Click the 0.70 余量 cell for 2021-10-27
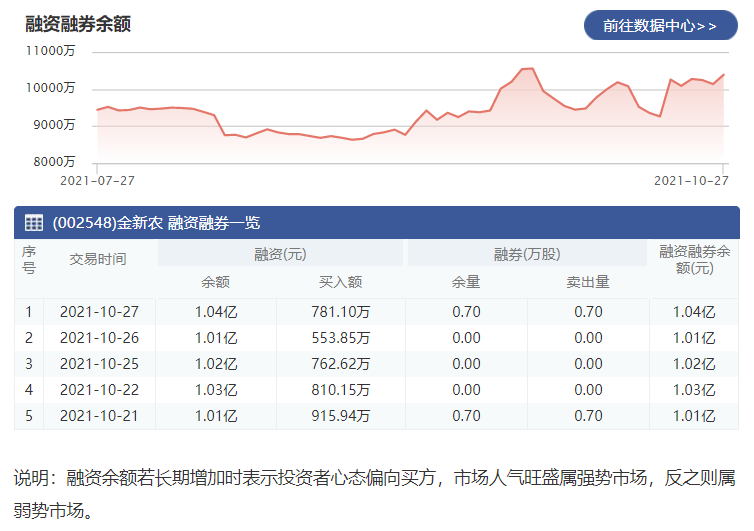Viewport: 754px width, 531px height. click(466, 312)
